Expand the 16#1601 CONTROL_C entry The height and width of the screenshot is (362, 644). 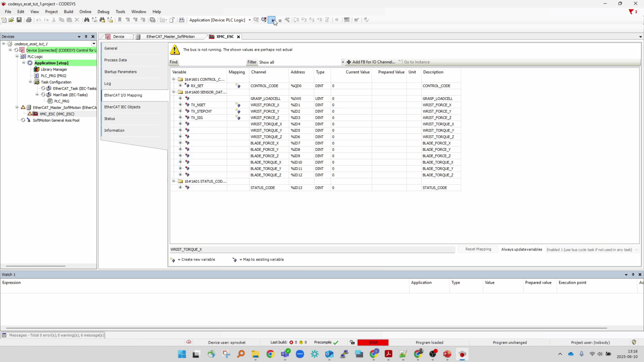click(x=174, y=79)
